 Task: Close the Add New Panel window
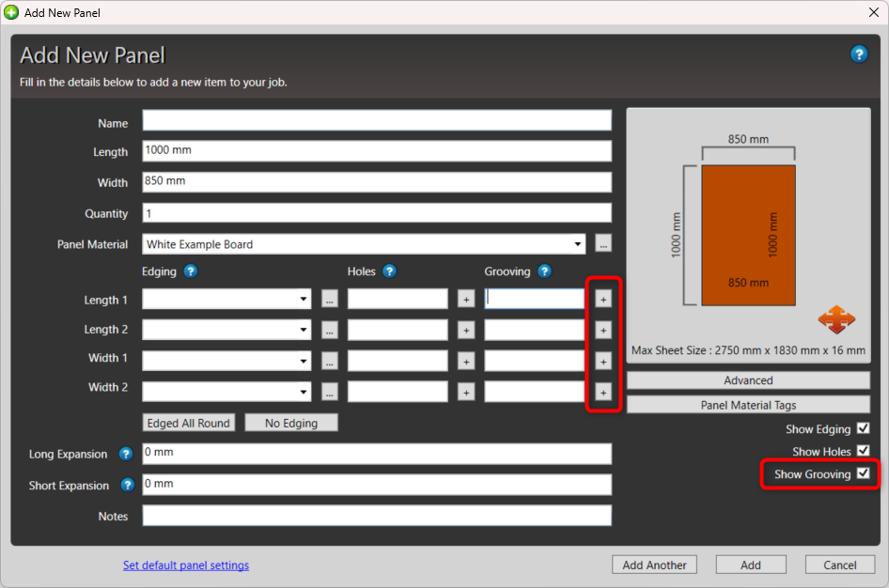coord(874,12)
